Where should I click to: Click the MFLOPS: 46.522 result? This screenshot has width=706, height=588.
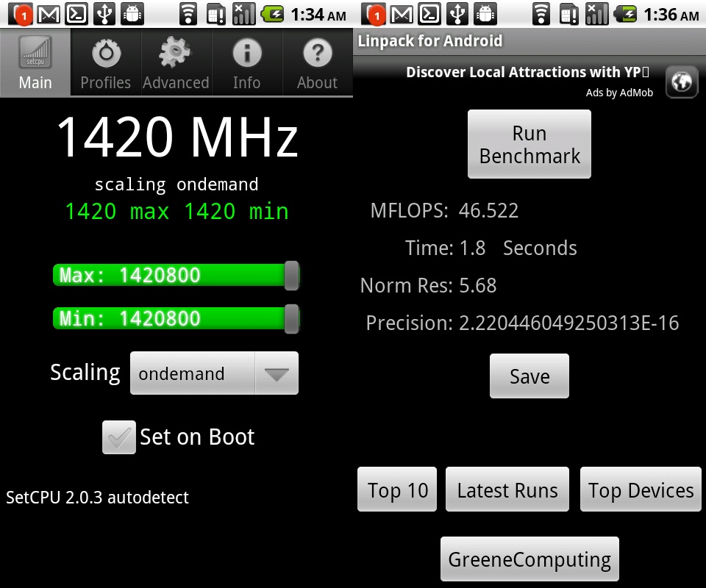pos(444,210)
